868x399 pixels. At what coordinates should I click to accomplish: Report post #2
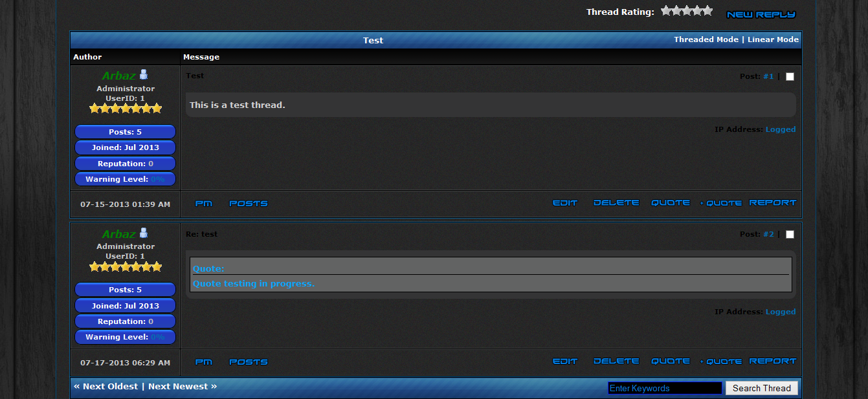[x=773, y=361]
